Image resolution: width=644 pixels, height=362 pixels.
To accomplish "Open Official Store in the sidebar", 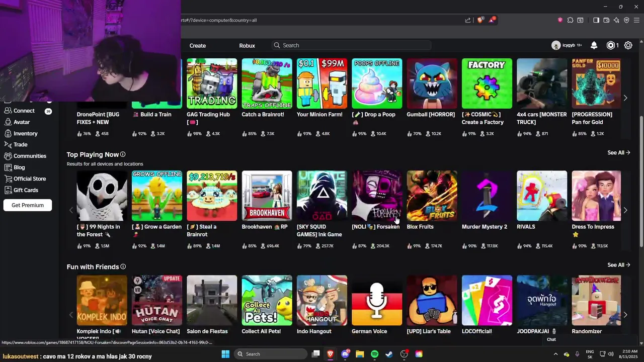I will click(x=29, y=178).
